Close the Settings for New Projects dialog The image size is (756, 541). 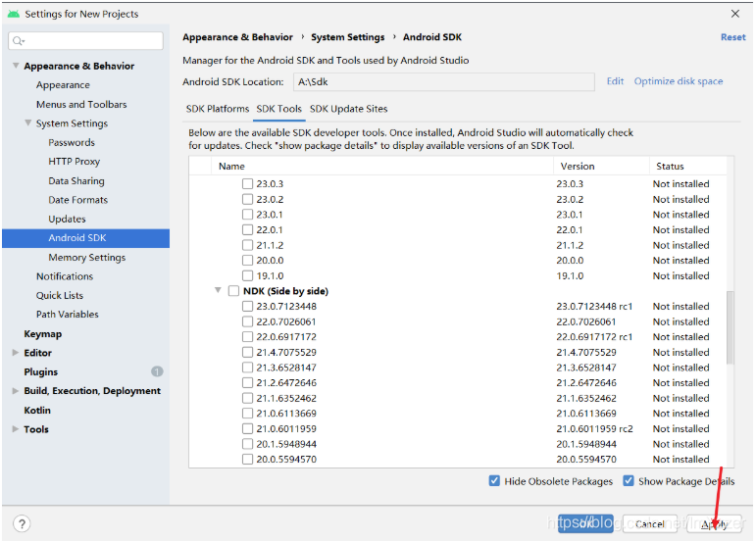[x=734, y=14]
